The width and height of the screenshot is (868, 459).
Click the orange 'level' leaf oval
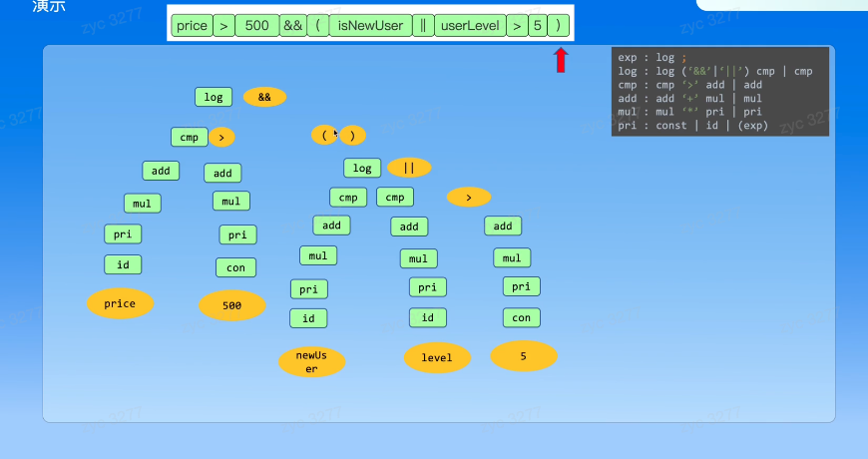(437, 357)
